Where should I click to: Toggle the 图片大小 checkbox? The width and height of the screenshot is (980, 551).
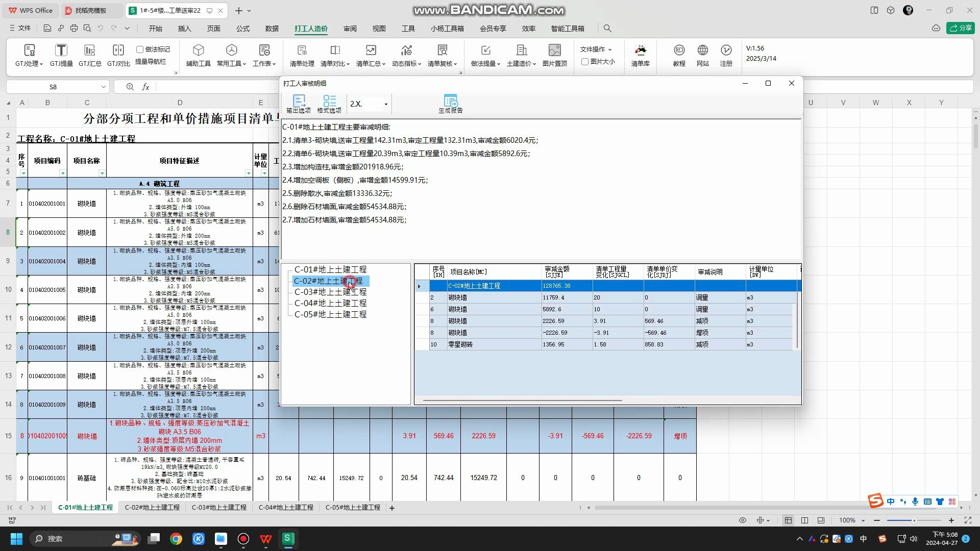pyautogui.click(x=585, y=62)
